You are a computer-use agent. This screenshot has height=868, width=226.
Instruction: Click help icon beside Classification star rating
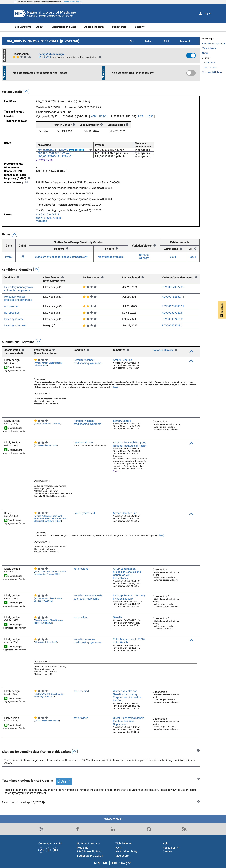pos(30,57)
